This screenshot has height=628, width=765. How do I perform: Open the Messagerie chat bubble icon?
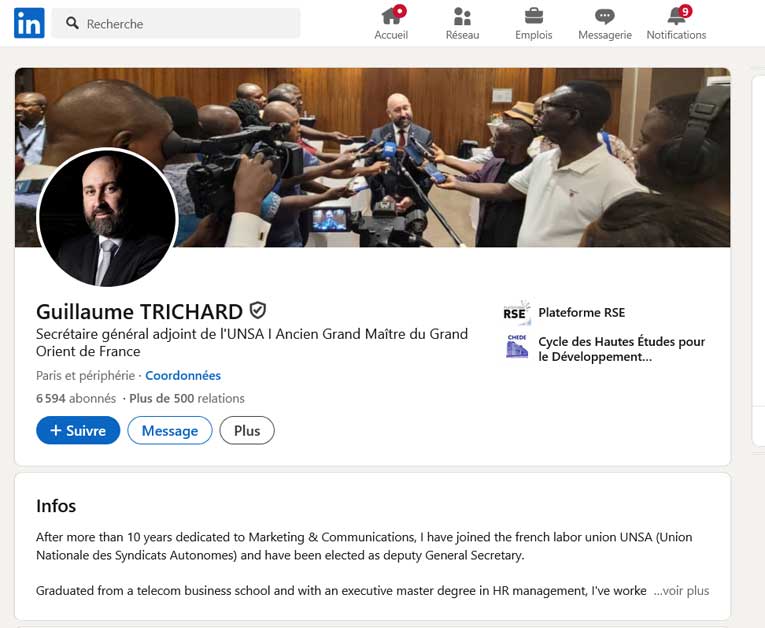pyautogui.click(x=604, y=17)
